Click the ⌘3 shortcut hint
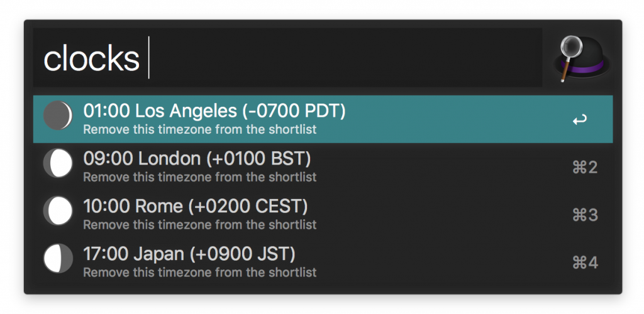 tap(585, 215)
